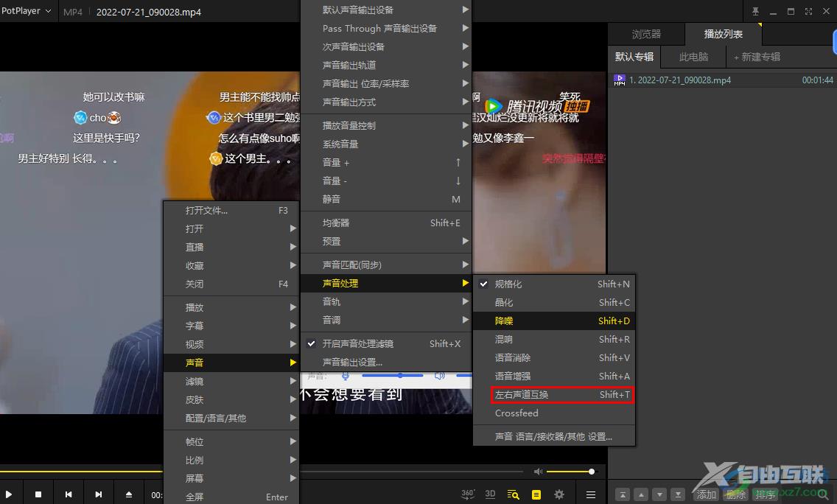Toggle the playlist panel icon

click(x=536, y=494)
